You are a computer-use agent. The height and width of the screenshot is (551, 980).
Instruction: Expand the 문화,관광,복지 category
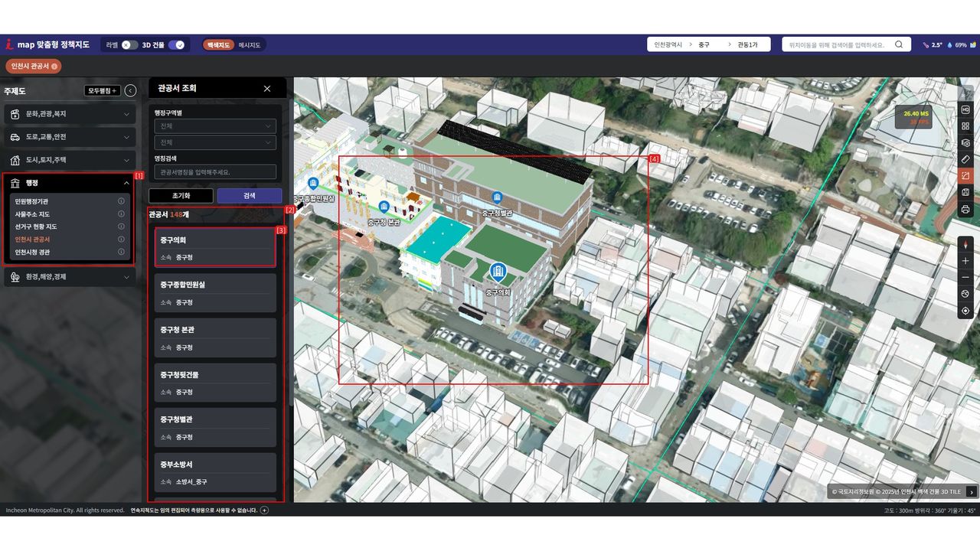pyautogui.click(x=70, y=114)
